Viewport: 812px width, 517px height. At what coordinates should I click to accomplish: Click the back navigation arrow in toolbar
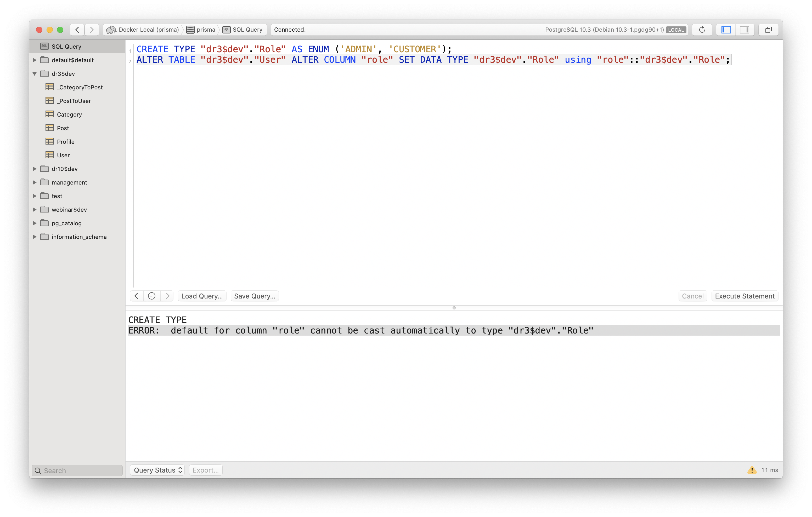77,30
